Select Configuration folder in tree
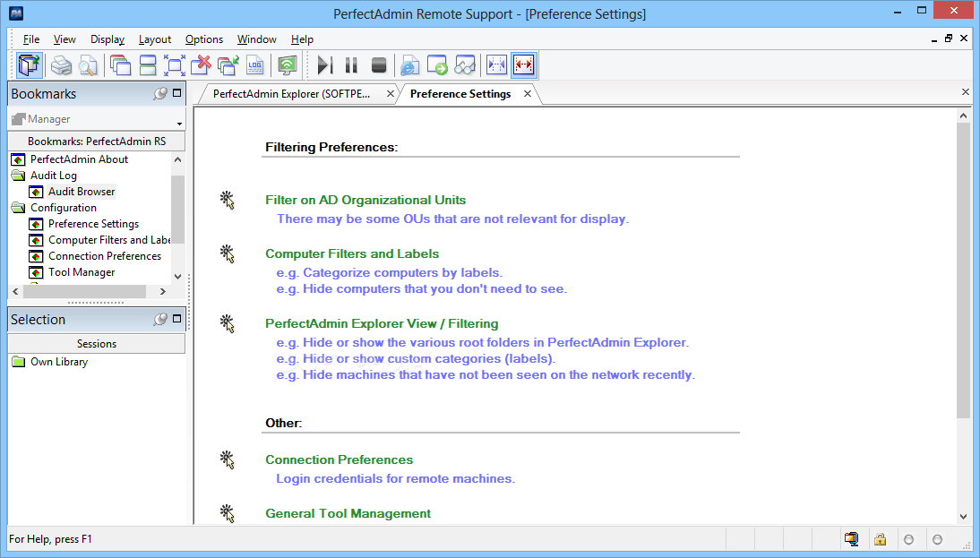Image resolution: width=980 pixels, height=558 pixels. [63, 208]
